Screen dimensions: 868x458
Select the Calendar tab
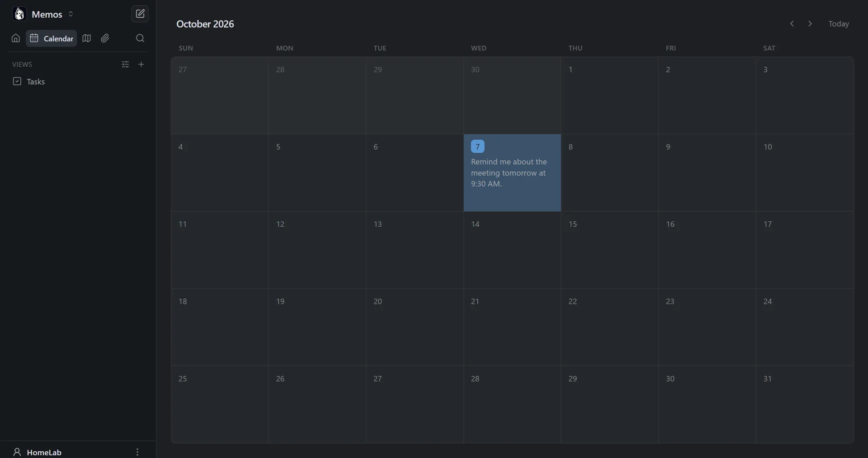point(51,38)
